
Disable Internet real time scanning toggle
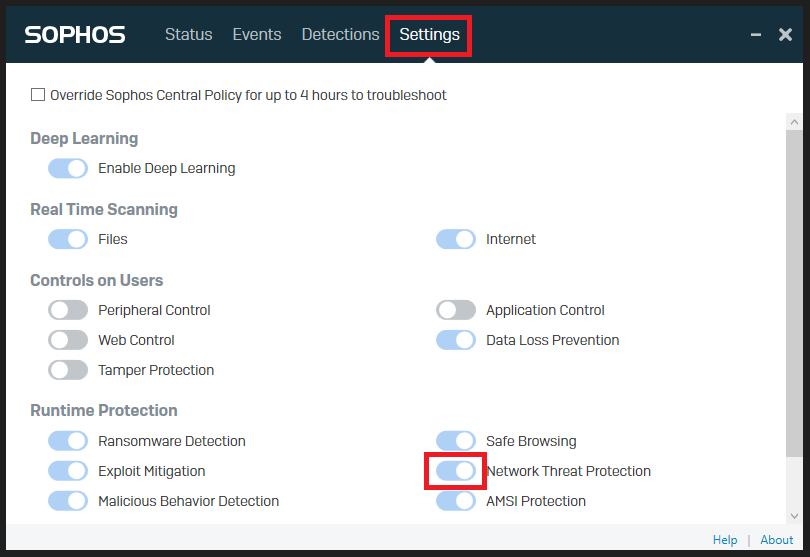point(456,239)
